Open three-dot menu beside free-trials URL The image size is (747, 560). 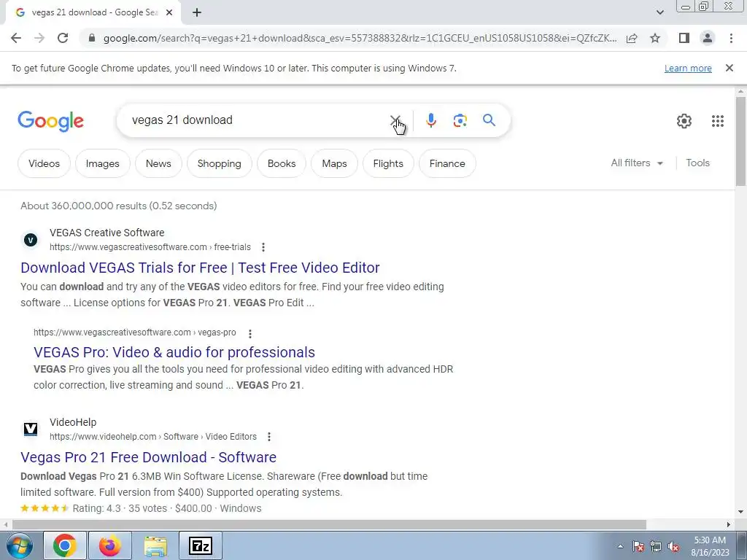click(x=263, y=247)
